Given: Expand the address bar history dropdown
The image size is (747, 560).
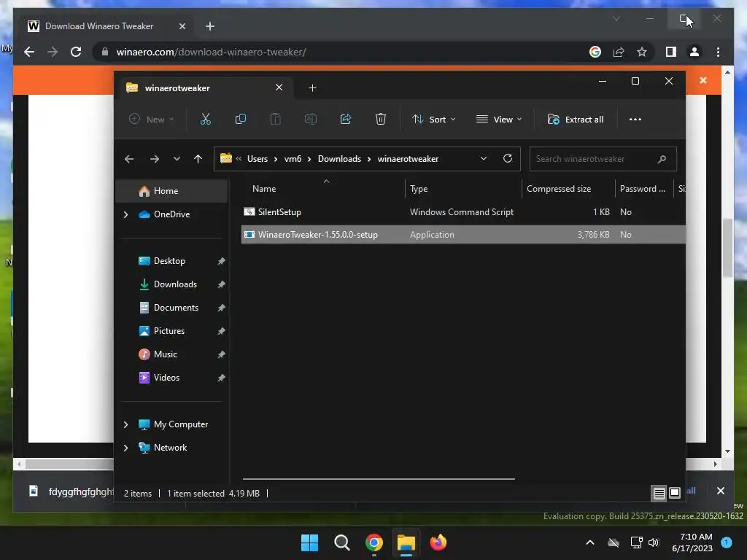Looking at the screenshot, I should (484, 158).
